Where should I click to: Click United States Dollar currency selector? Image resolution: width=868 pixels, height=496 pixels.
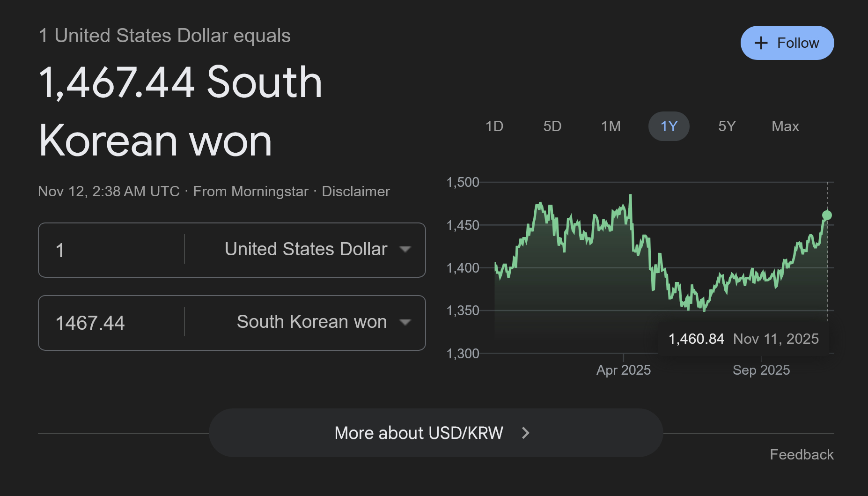[306, 249]
